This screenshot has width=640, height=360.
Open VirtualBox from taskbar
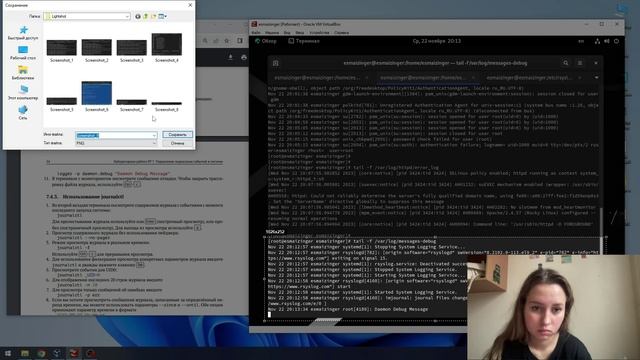58,353
